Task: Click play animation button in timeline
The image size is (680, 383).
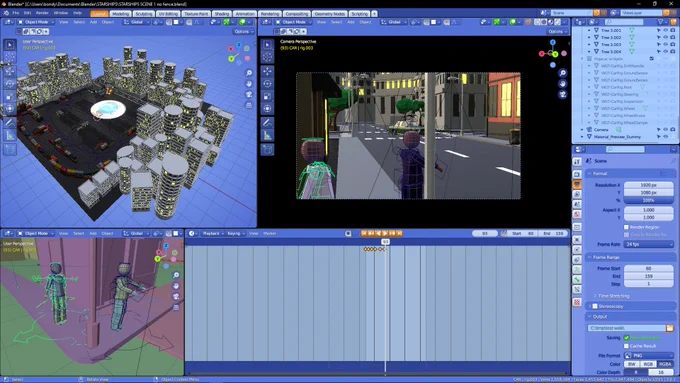Action: 385,233
